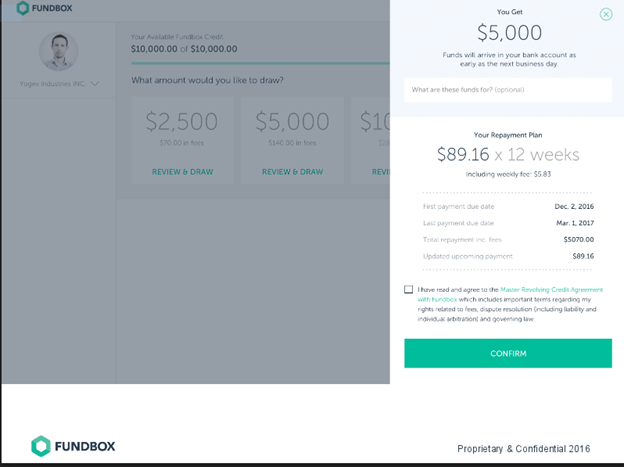The image size is (624, 467).
Task: Click the green CONFIRM button
Action: point(508,353)
